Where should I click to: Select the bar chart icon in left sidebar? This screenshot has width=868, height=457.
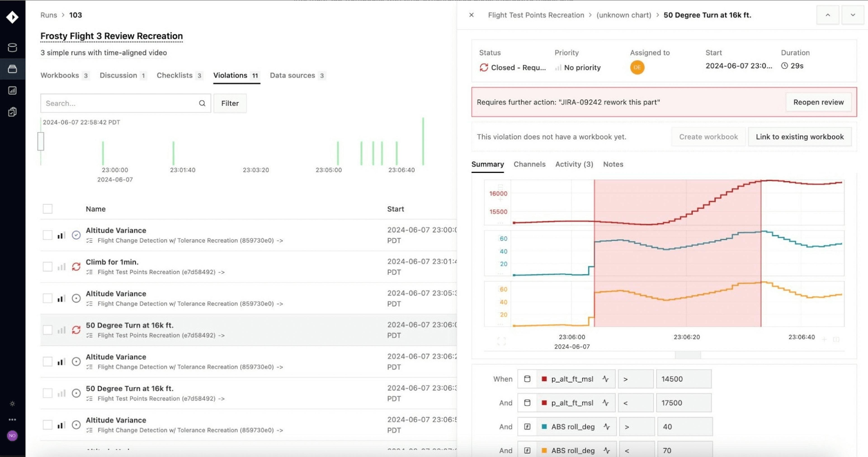pos(12,90)
